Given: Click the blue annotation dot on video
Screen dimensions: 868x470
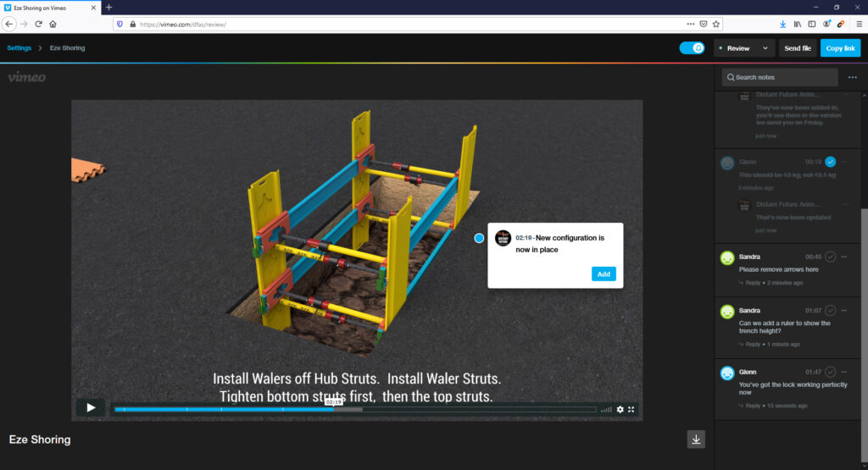Looking at the screenshot, I should point(479,238).
